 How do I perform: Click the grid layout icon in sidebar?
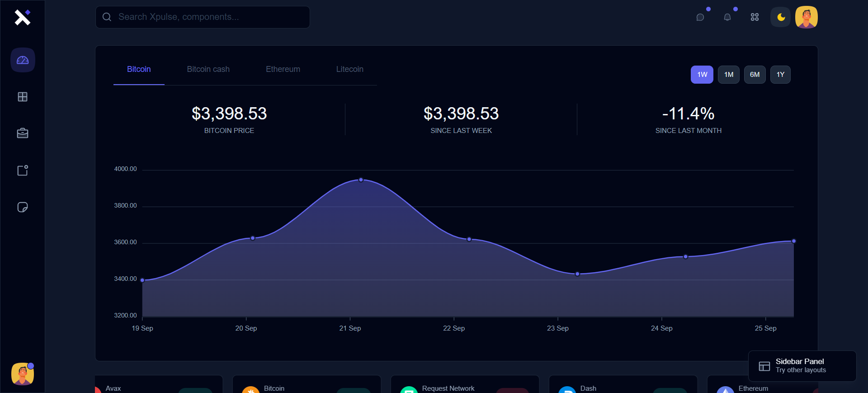(23, 97)
